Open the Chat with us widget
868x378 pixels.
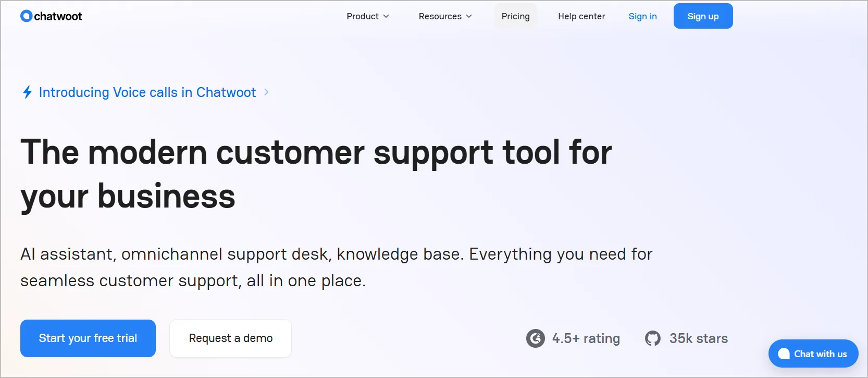813,353
